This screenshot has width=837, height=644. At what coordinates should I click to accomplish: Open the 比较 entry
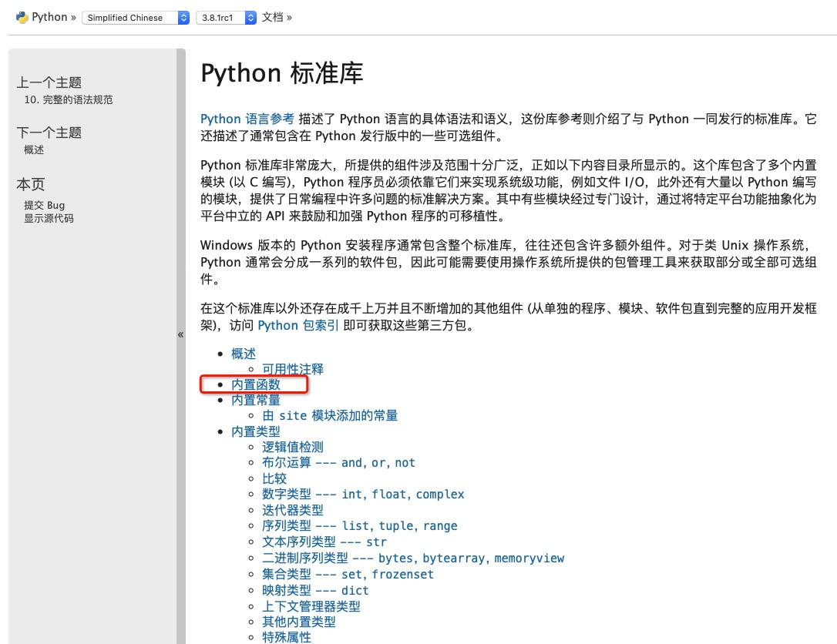pyautogui.click(x=274, y=478)
